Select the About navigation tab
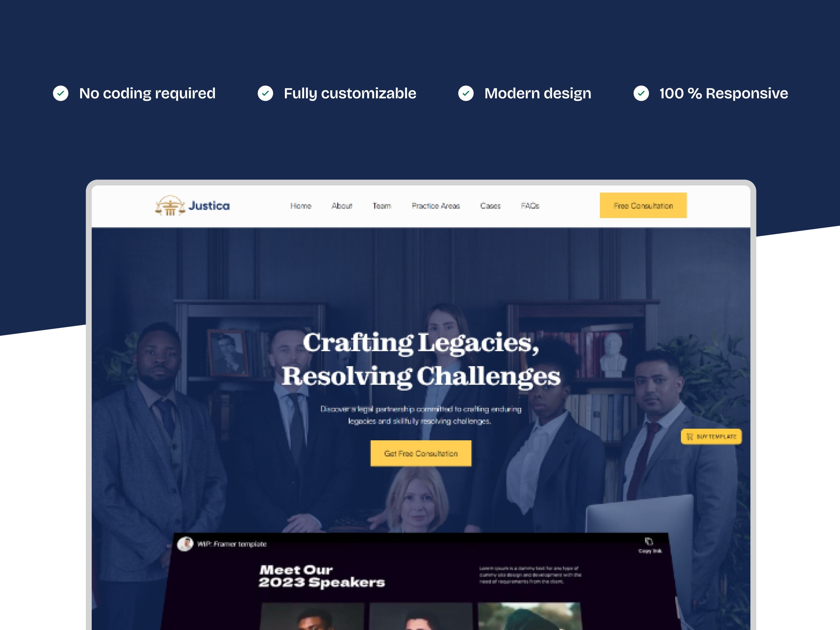 (x=341, y=205)
